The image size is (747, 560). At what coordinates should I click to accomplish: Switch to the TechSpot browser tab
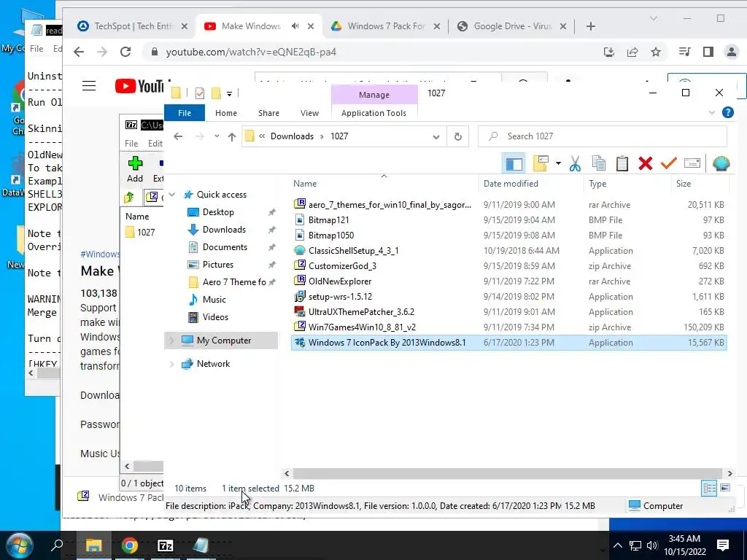(132, 26)
